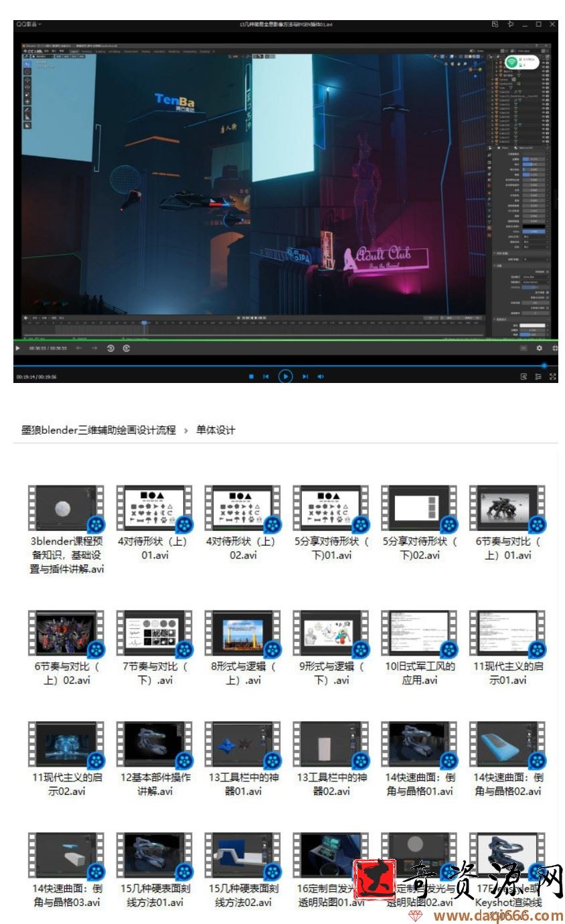Select file name 4对待形状（上）02.avi
Screen dimensions: 565x924
(x=242, y=548)
